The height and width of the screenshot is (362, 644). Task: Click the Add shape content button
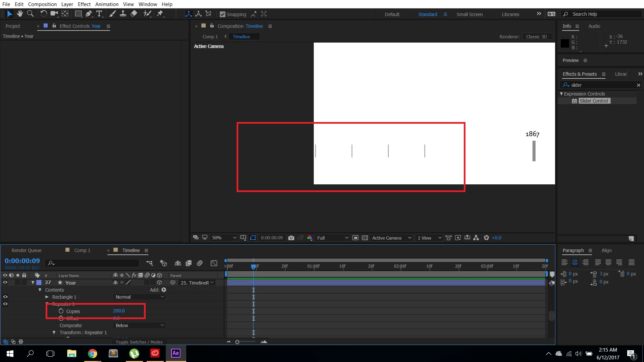coord(164,290)
